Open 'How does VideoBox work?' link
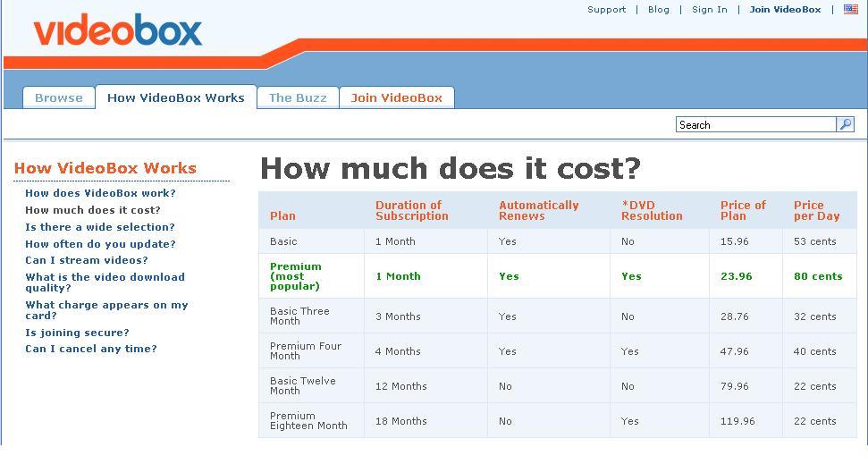Viewport: 868px width, 464px height. click(100, 193)
